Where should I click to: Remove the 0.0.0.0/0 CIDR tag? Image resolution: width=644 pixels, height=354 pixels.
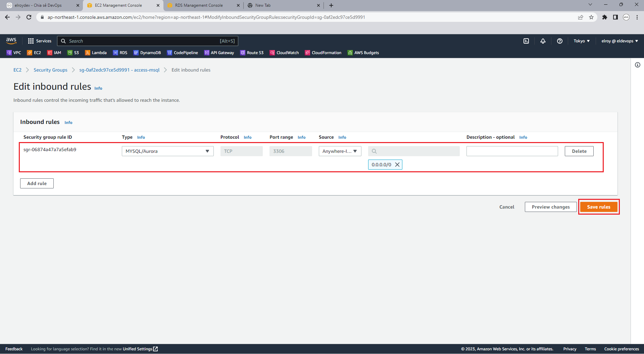point(397,165)
